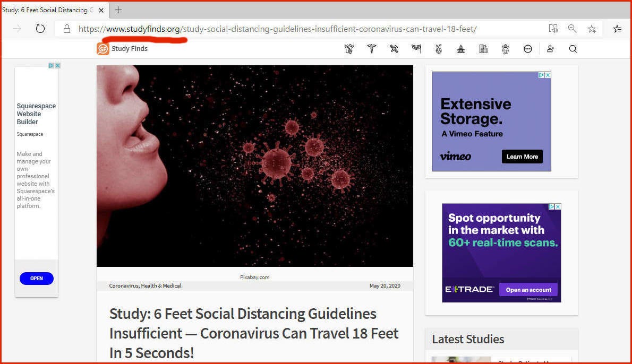Click the browser refresh button
Image resolution: width=632 pixels, height=364 pixels.
[40, 29]
